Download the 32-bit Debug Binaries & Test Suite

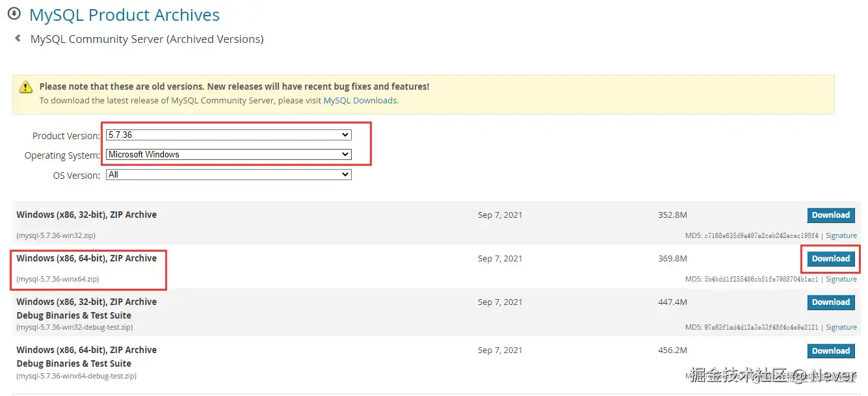click(830, 302)
